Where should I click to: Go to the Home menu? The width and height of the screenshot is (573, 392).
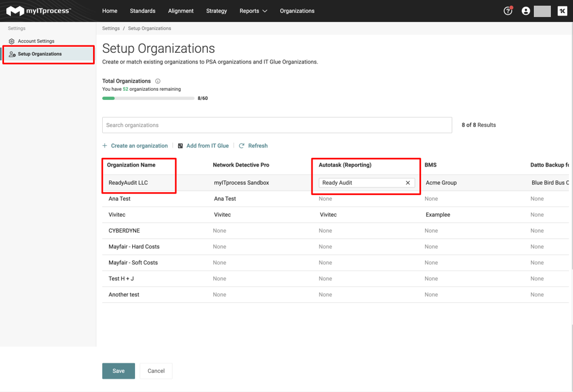(x=109, y=11)
